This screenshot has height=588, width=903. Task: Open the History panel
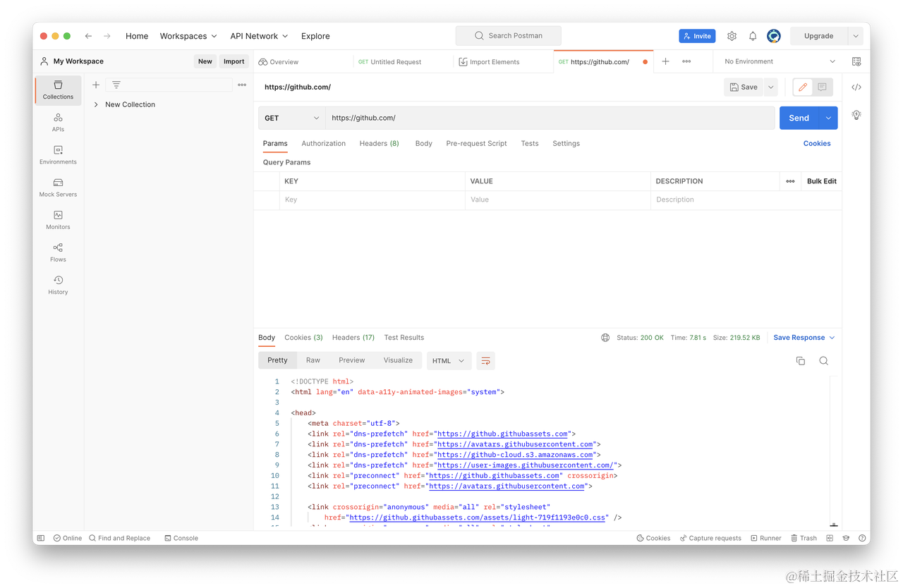(x=58, y=284)
